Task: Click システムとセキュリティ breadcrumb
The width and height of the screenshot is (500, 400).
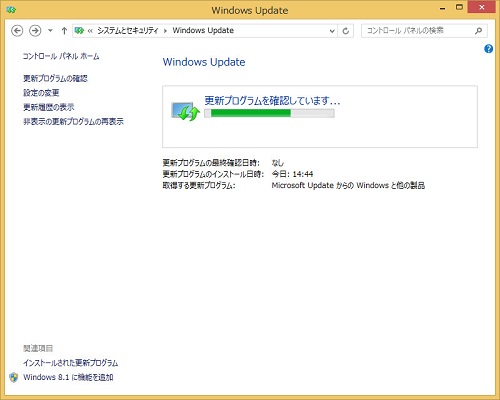Action: coord(127,31)
